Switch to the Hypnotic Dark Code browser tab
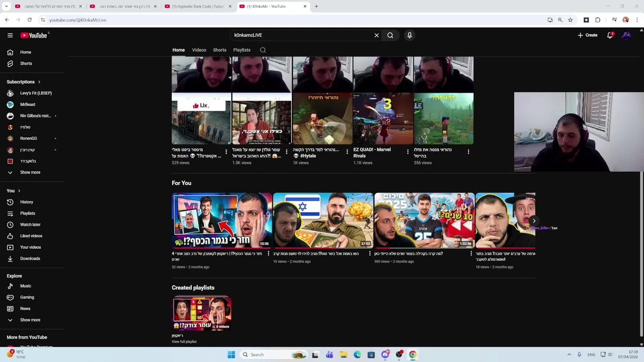Screen dimensions: 644x362 click(x=198, y=7)
